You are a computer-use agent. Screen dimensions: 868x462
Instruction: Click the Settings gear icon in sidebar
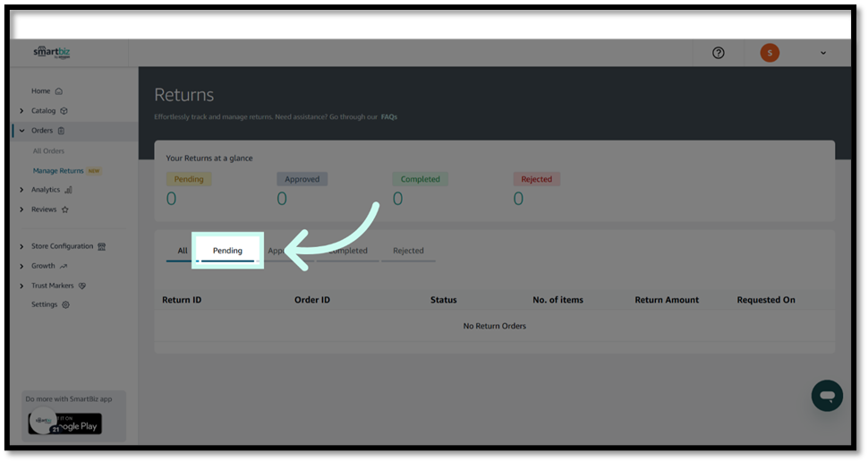65,305
